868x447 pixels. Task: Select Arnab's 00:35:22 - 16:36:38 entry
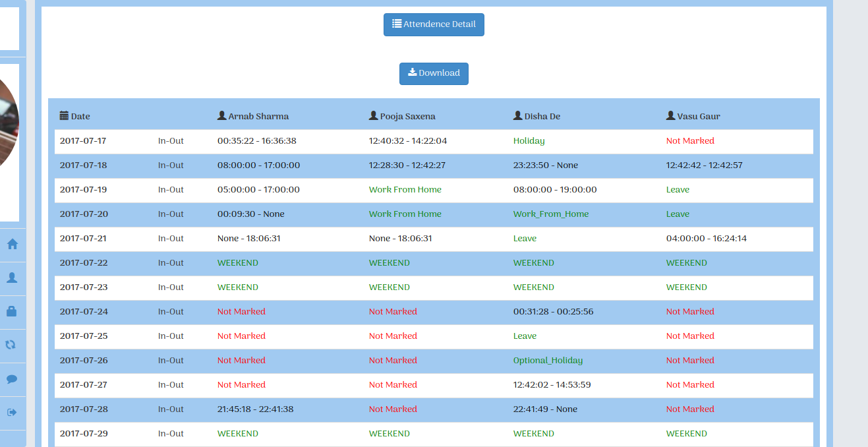257,141
